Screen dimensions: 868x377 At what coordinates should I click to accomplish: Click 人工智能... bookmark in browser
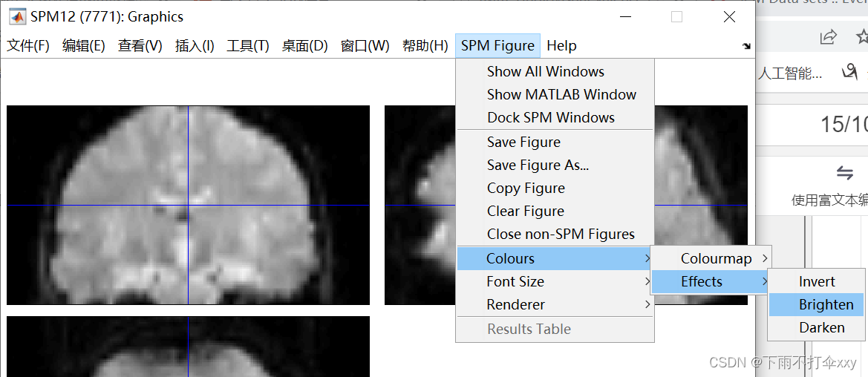[x=789, y=73]
